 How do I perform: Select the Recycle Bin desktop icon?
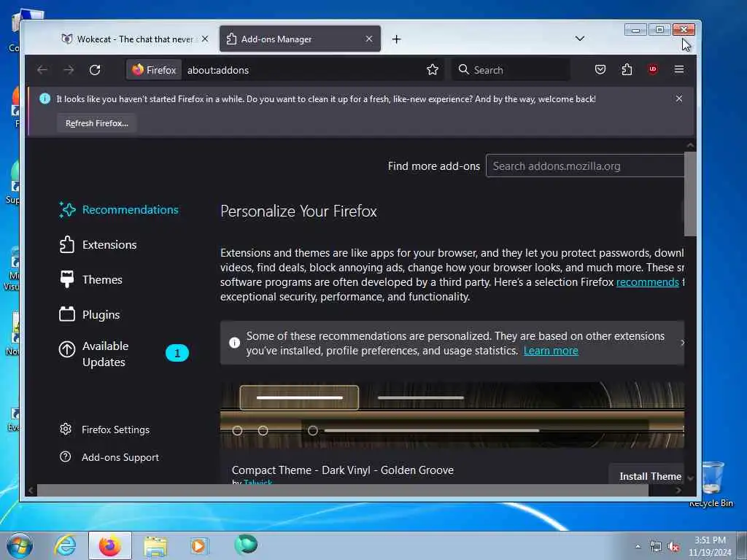tap(711, 484)
